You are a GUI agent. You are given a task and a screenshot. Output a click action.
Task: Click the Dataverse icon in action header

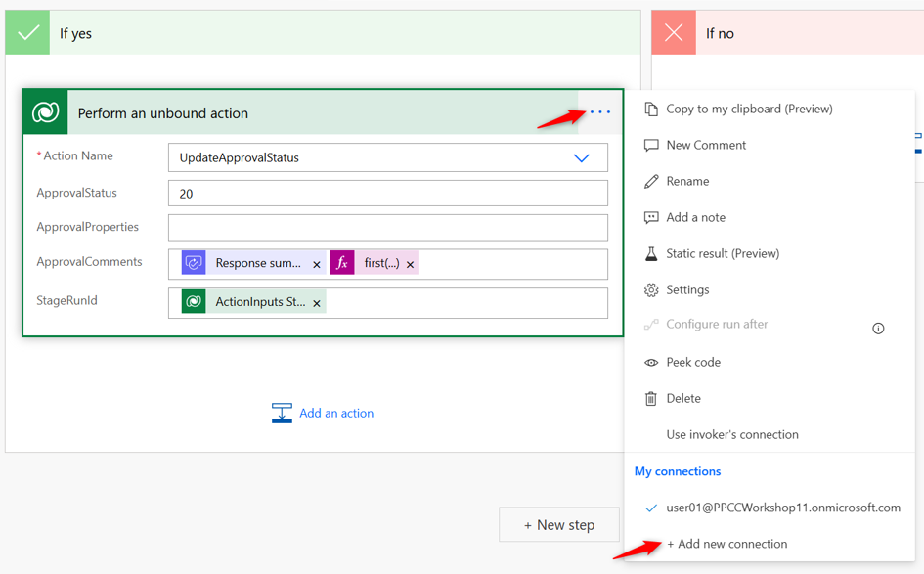tap(45, 112)
